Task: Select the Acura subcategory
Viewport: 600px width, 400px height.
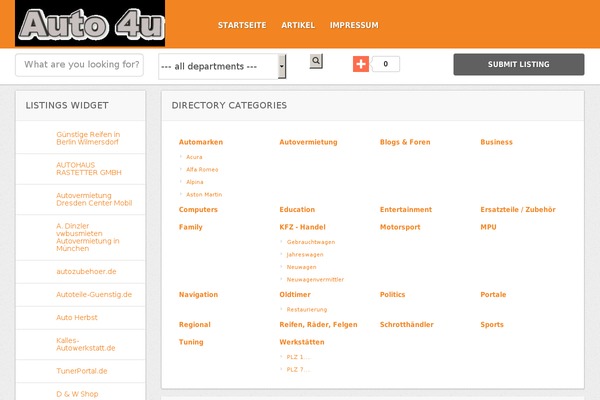Action: [194, 157]
